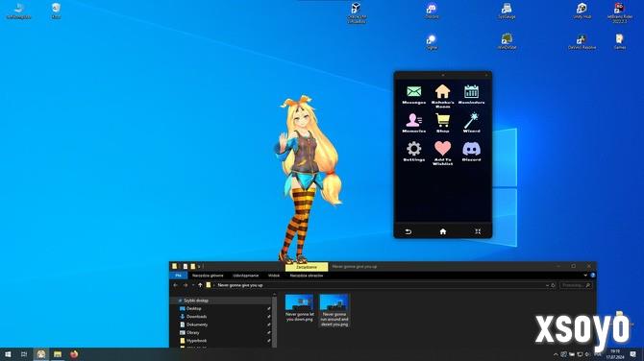Tap the phone's bottom home button

point(443,231)
